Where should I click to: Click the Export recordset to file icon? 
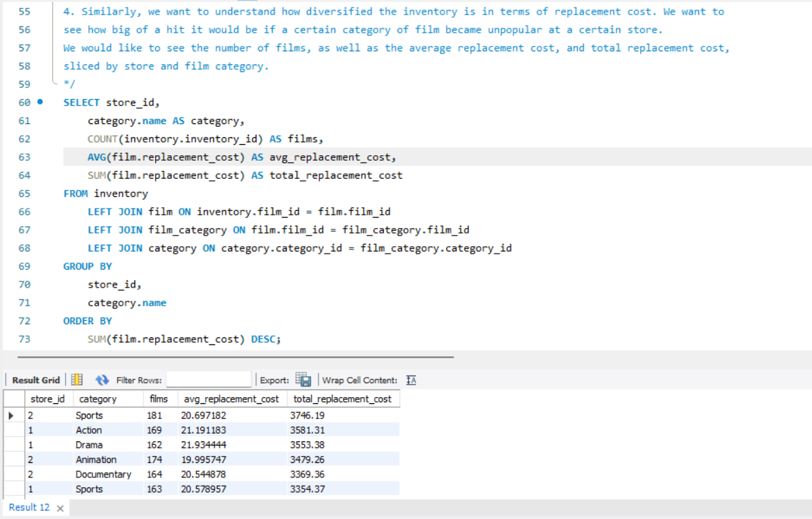tap(303, 379)
